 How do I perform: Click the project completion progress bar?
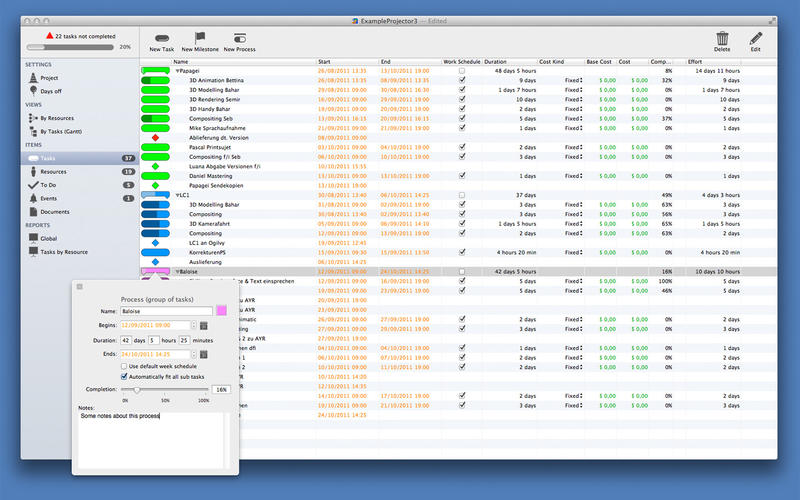[x=70, y=47]
